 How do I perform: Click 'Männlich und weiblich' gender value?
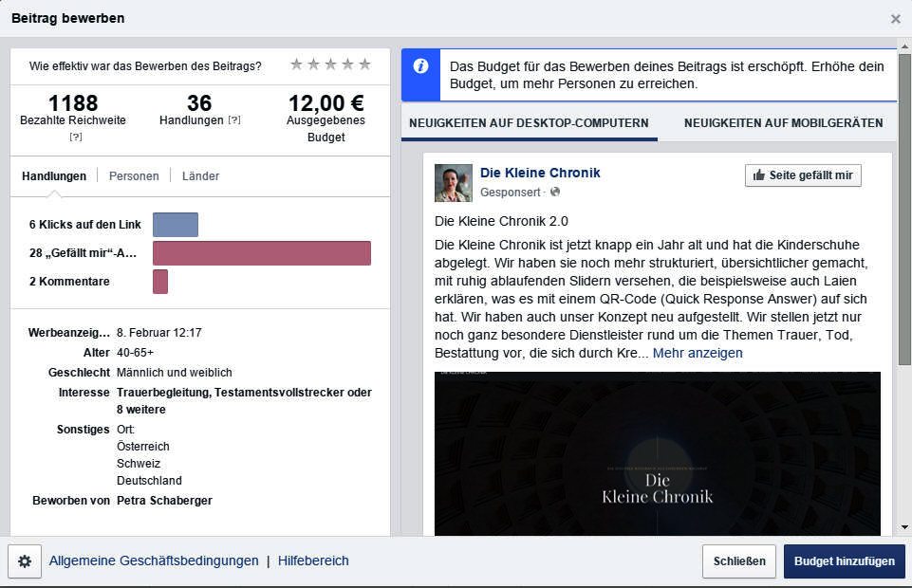(x=175, y=373)
